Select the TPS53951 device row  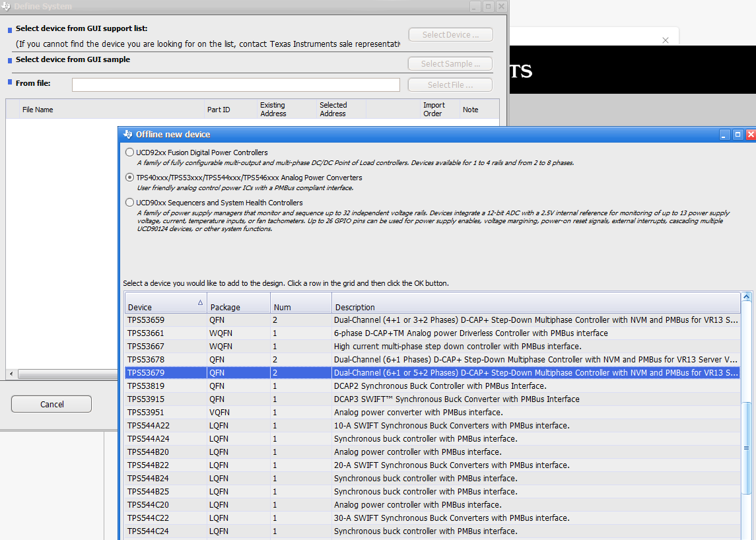click(x=432, y=412)
